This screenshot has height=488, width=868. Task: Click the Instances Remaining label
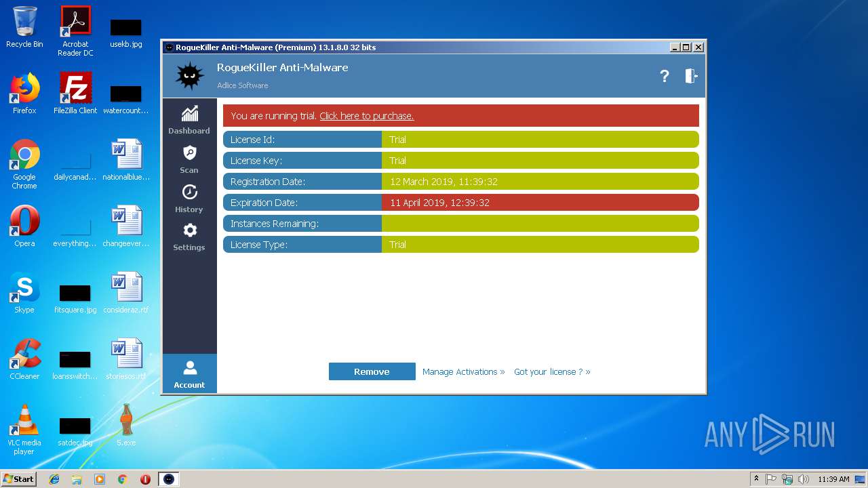tap(275, 224)
